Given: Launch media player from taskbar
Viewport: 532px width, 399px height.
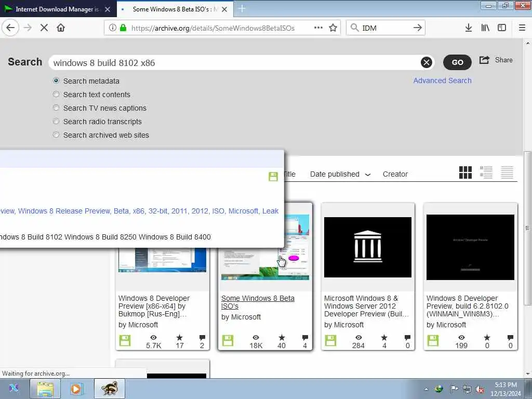Looking at the screenshot, I should (x=77, y=389).
